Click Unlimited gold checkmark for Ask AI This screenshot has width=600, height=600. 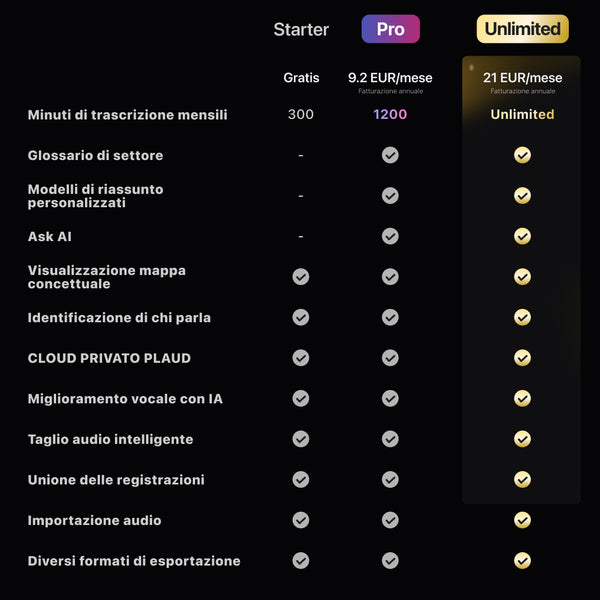tap(522, 236)
